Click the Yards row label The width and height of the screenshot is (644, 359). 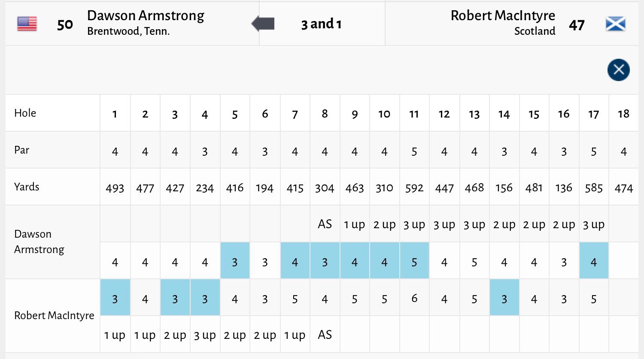27,187
